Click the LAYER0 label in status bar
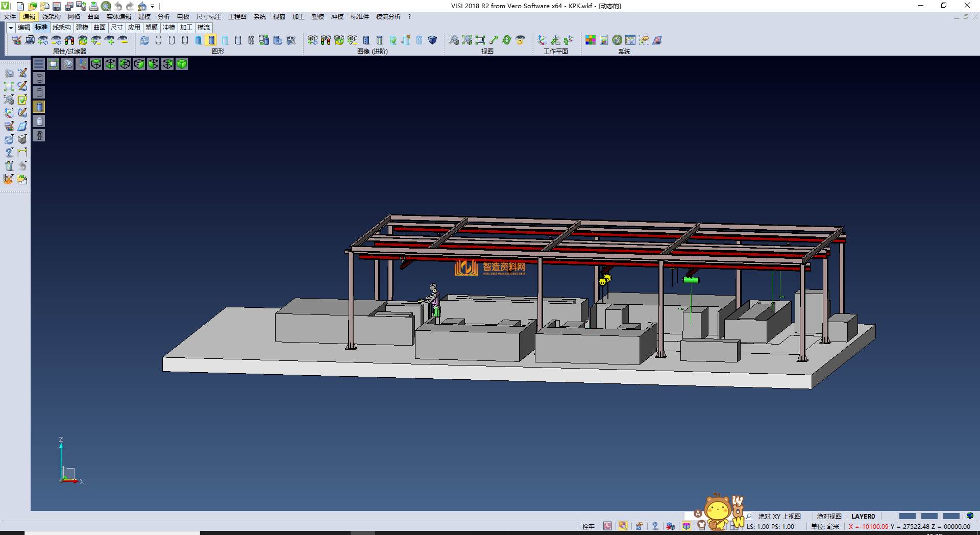980x535 pixels. [863, 516]
